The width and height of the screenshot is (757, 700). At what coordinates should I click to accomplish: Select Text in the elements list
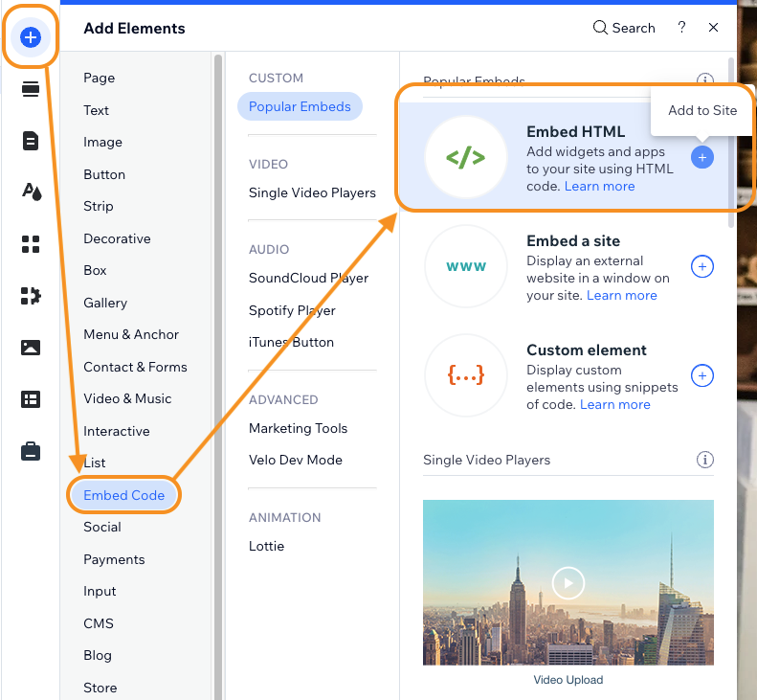tap(96, 110)
